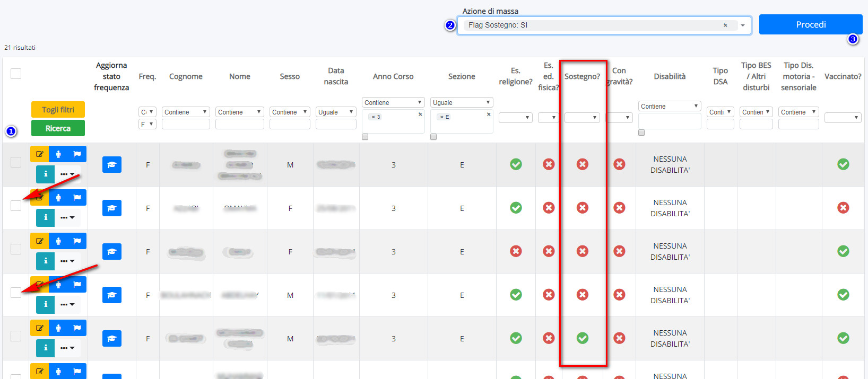Expand the more-actions menu in the first row
The image size is (868, 379).
click(67, 174)
